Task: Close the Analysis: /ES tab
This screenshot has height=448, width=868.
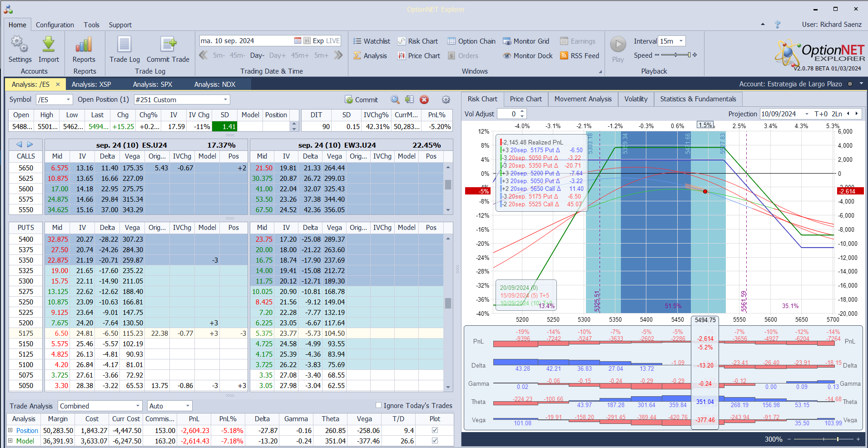Action: coord(58,84)
